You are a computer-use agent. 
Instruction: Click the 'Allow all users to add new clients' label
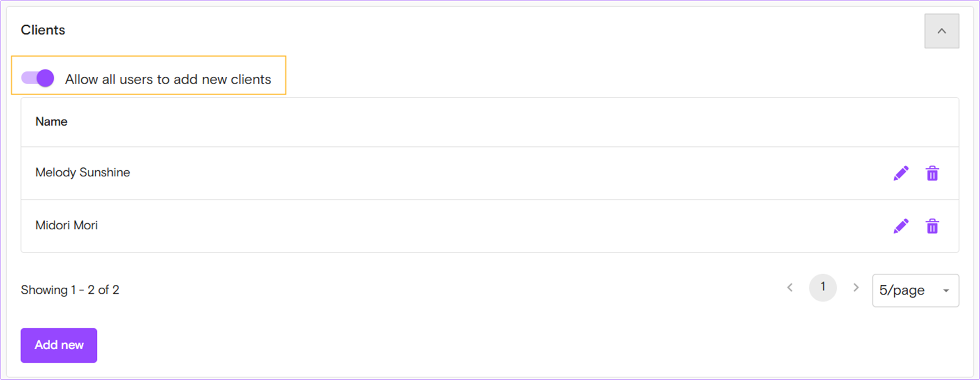pyautogui.click(x=168, y=80)
